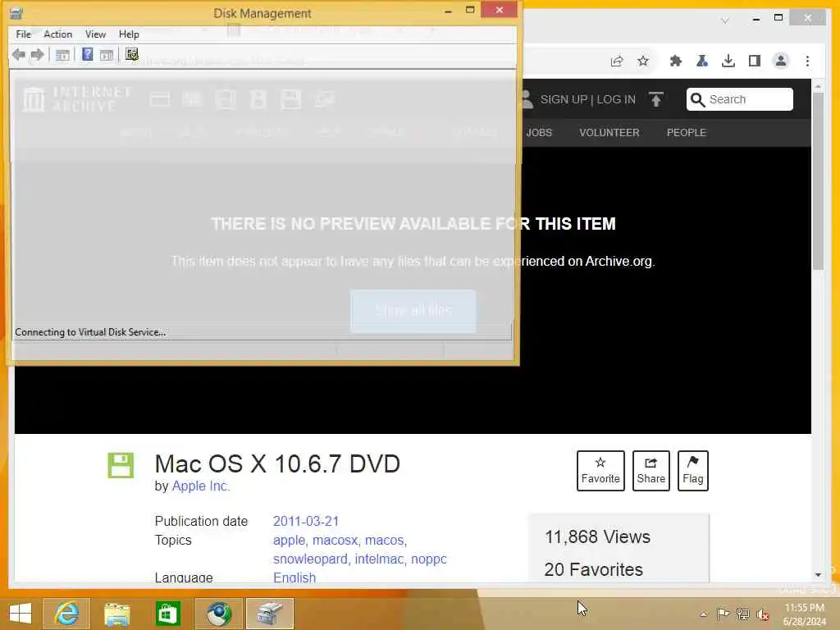Viewport: 840px width, 630px height.
Task: Click the Share button on the item
Action: (651, 471)
